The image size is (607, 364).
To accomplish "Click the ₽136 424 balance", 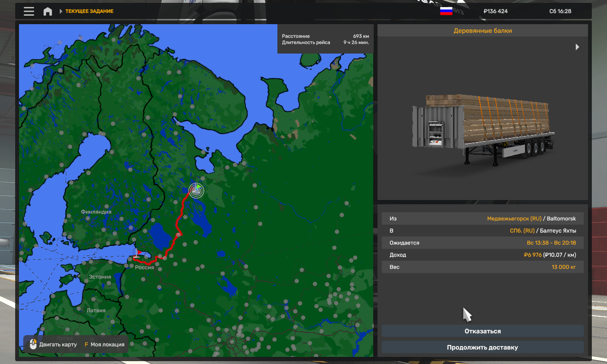I will tap(496, 11).
